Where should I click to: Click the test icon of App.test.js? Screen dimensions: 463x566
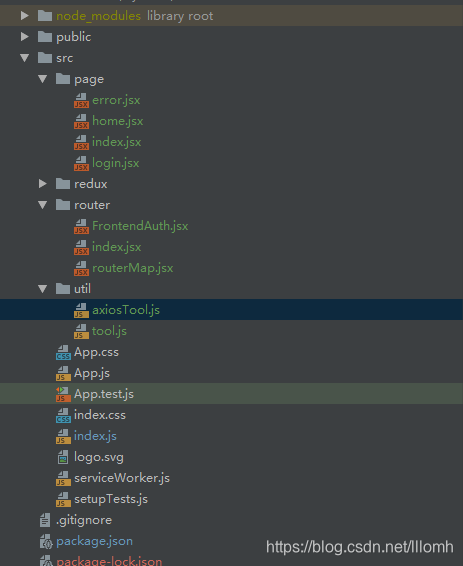[x=63, y=394]
